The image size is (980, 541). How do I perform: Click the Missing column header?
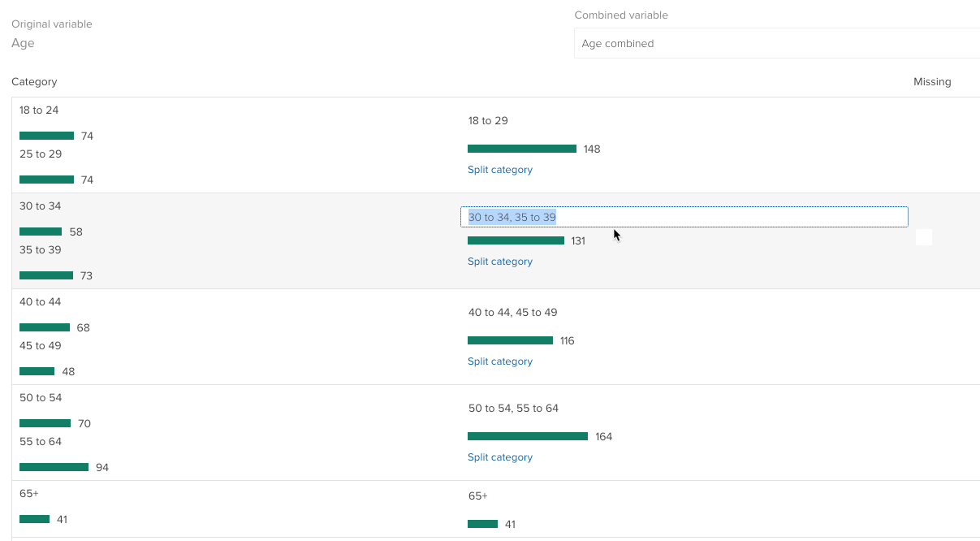932,81
